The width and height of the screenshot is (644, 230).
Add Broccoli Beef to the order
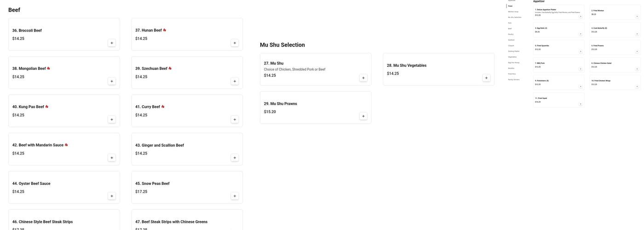click(x=112, y=43)
